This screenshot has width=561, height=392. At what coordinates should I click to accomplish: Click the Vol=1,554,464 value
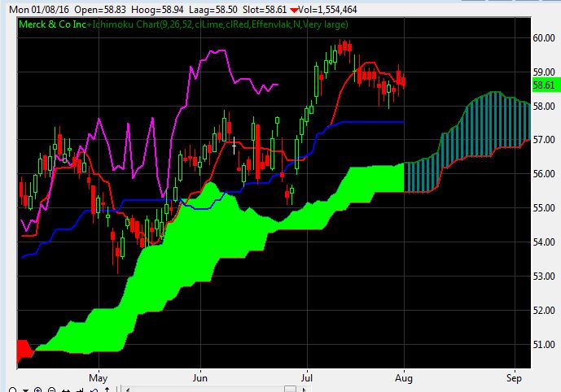tap(327, 9)
